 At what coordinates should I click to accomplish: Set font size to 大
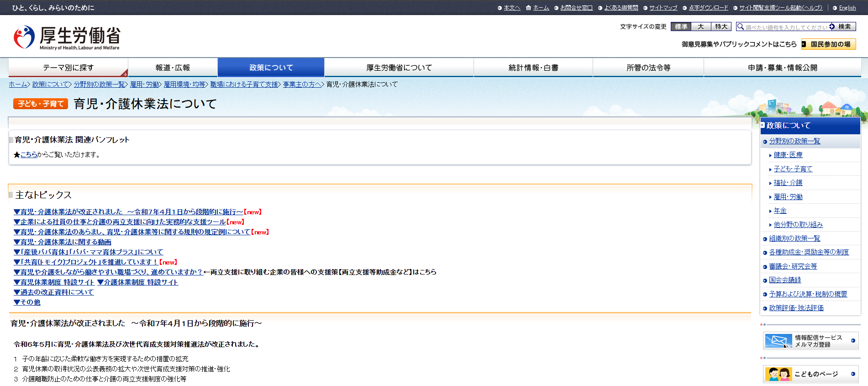tap(701, 26)
